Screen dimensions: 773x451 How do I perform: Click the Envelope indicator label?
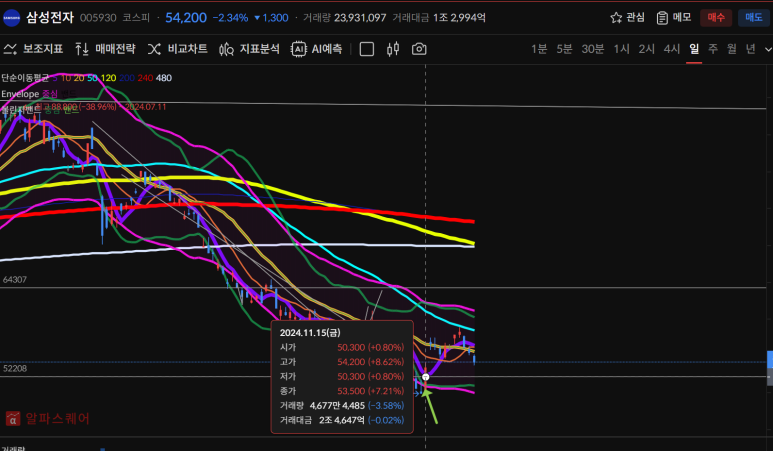pyautogui.click(x=20, y=94)
